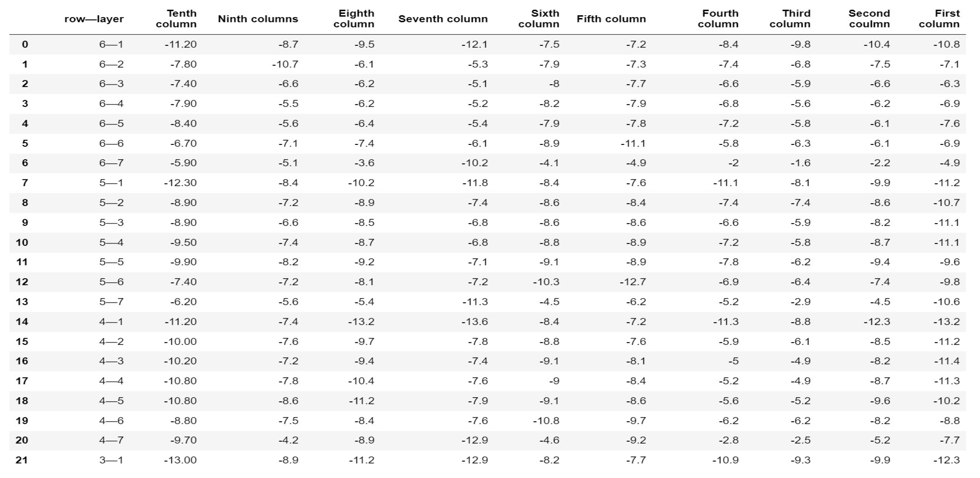Click the "Tenth column" header

pyautogui.click(x=176, y=19)
